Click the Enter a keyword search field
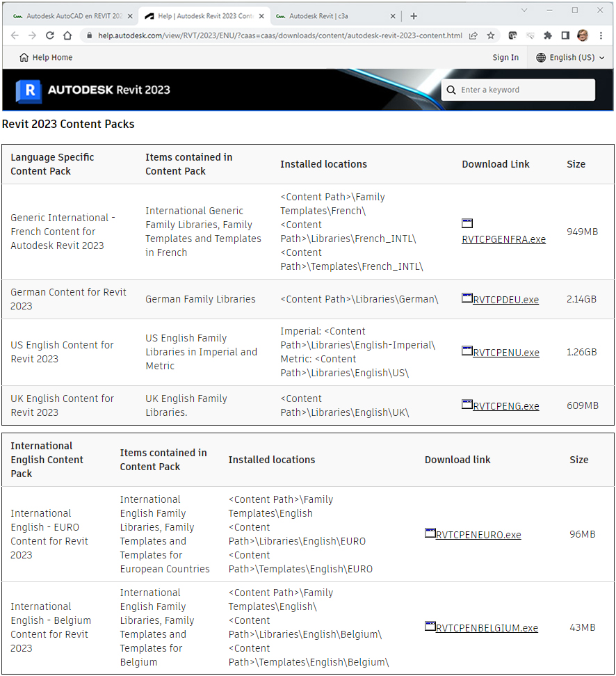Screen dimensions: 616x676 pos(518,90)
